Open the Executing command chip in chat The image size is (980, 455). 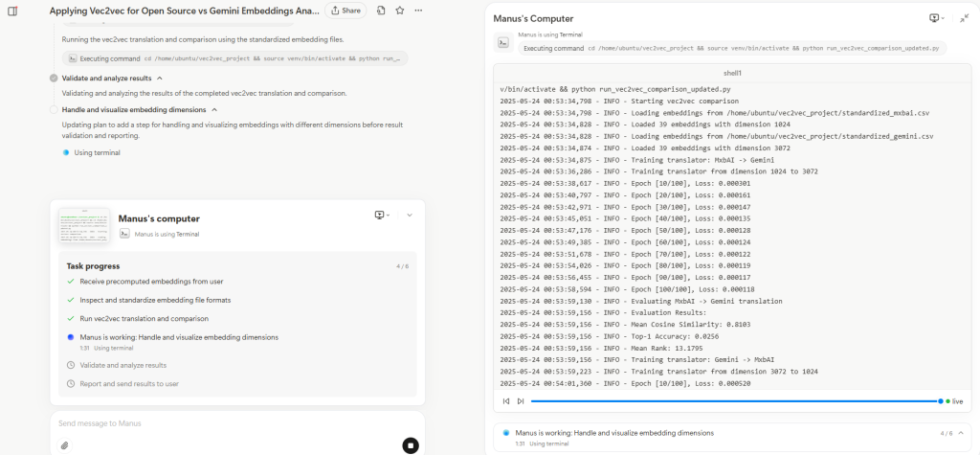click(x=235, y=58)
